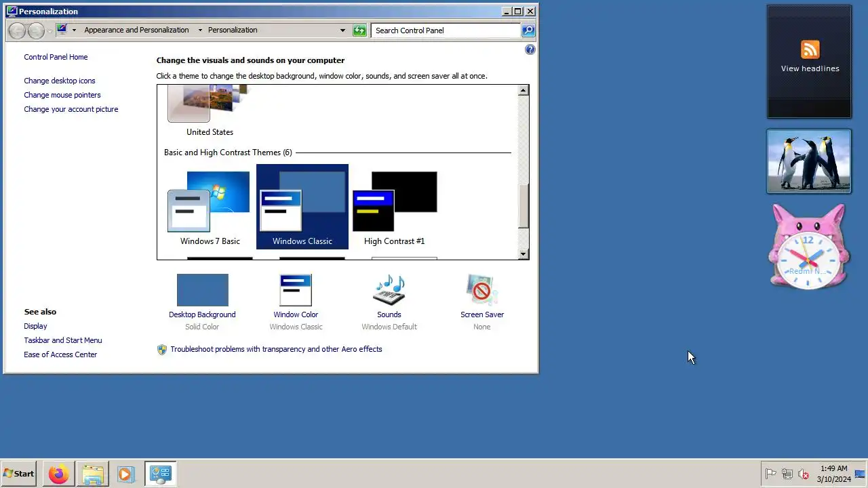
Task: Open the Start menu
Action: 19,474
